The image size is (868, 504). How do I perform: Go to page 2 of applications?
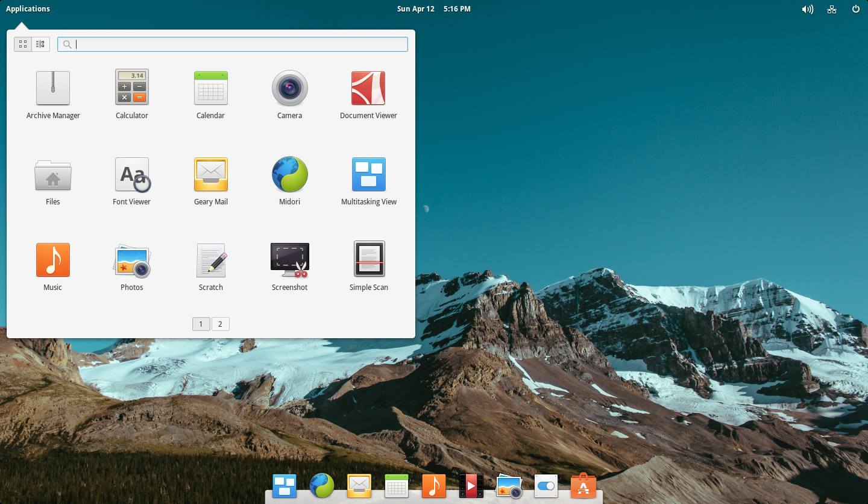pos(220,324)
